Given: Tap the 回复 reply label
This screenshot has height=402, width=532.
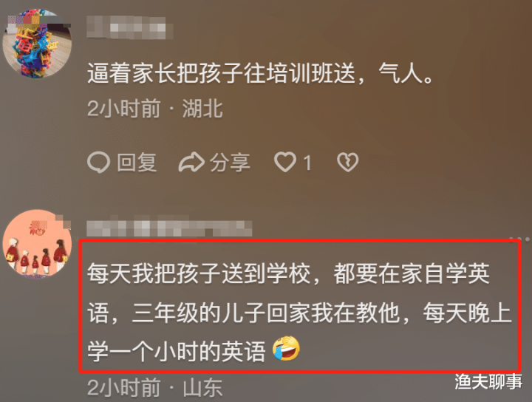Looking at the screenshot, I should (x=137, y=162).
